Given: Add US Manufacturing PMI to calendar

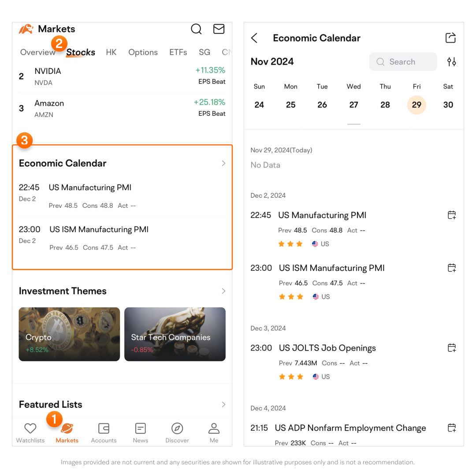Looking at the screenshot, I should [452, 215].
